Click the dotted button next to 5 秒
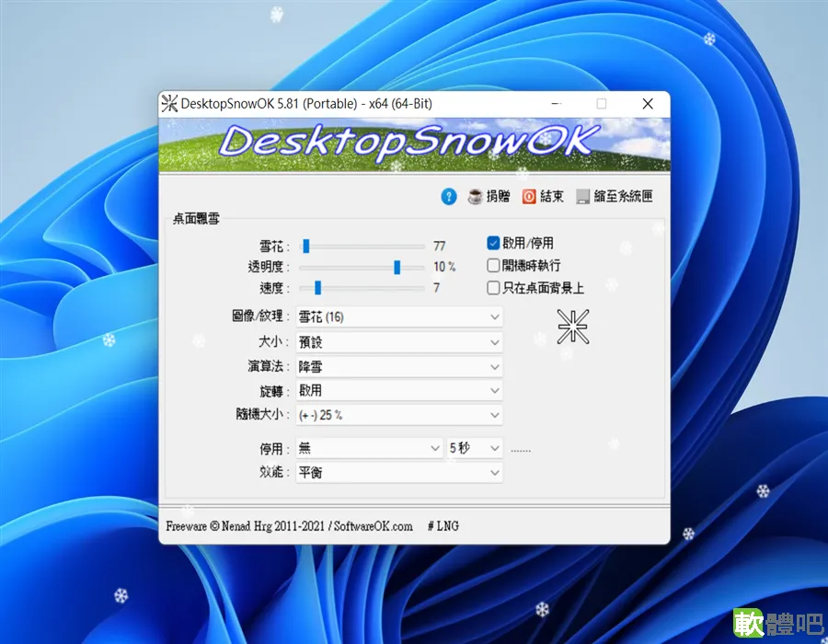The image size is (828, 644). coord(521,450)
